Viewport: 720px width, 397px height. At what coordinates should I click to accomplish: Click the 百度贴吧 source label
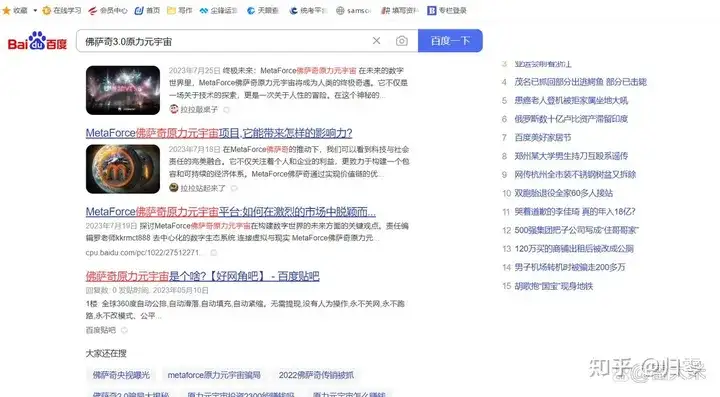(101, 330)
